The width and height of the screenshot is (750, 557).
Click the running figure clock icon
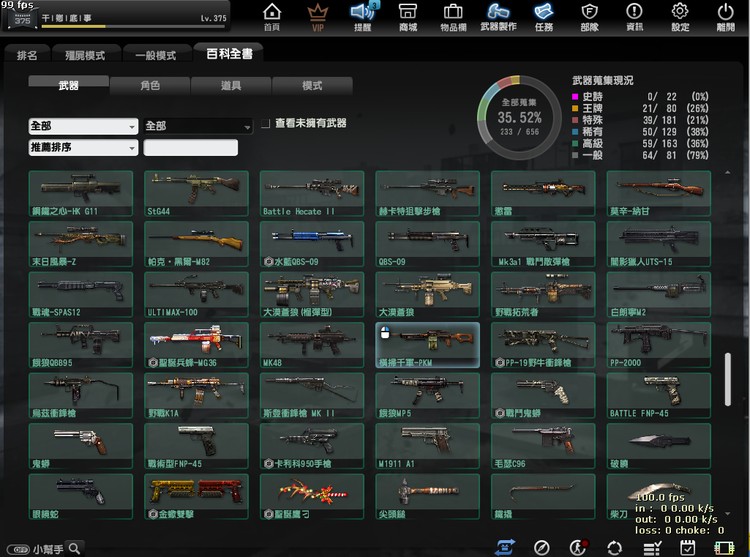coord(578,547)
